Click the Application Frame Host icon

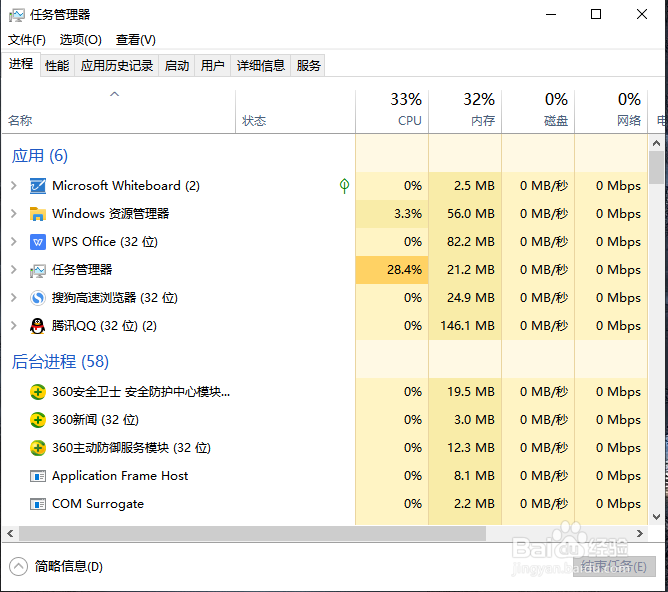[37, 476]
